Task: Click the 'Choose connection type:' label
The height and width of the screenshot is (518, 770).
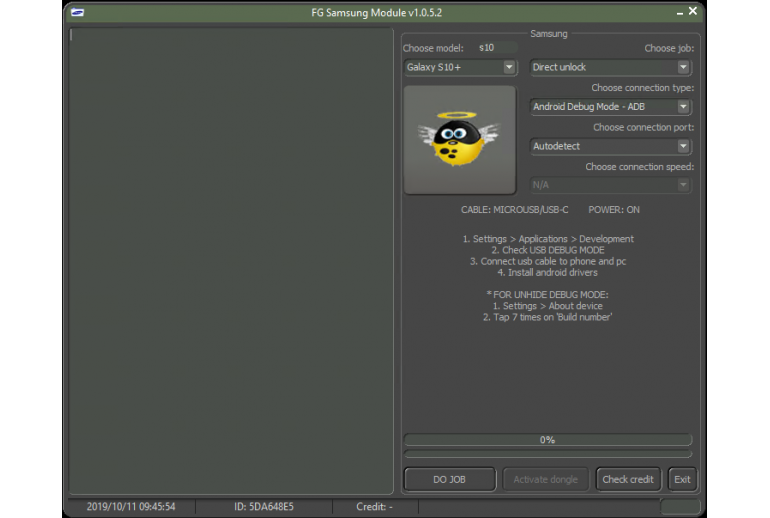Action: (642, 88)
